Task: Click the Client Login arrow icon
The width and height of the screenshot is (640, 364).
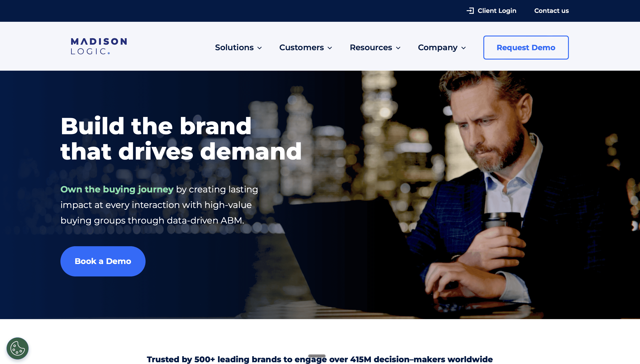Action: [x=470, y=11]
